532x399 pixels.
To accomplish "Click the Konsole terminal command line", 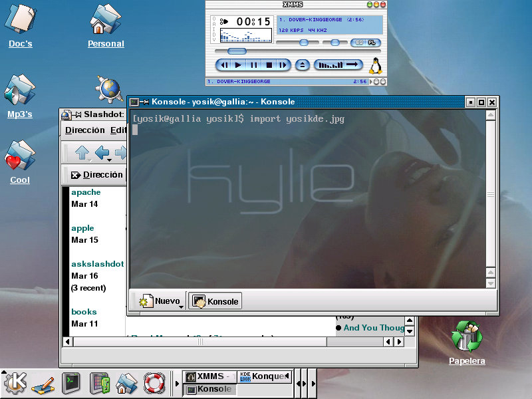I will pyautogui.click(x=239, y=119).
